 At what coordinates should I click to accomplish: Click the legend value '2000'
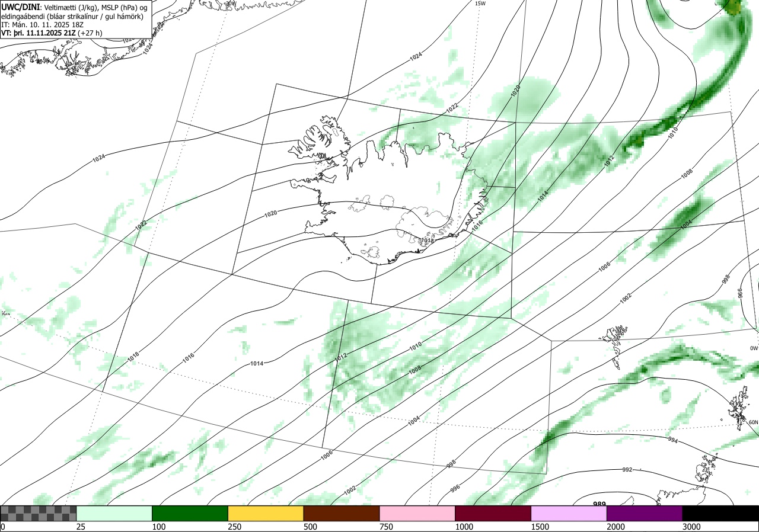[x=616, y=527]
